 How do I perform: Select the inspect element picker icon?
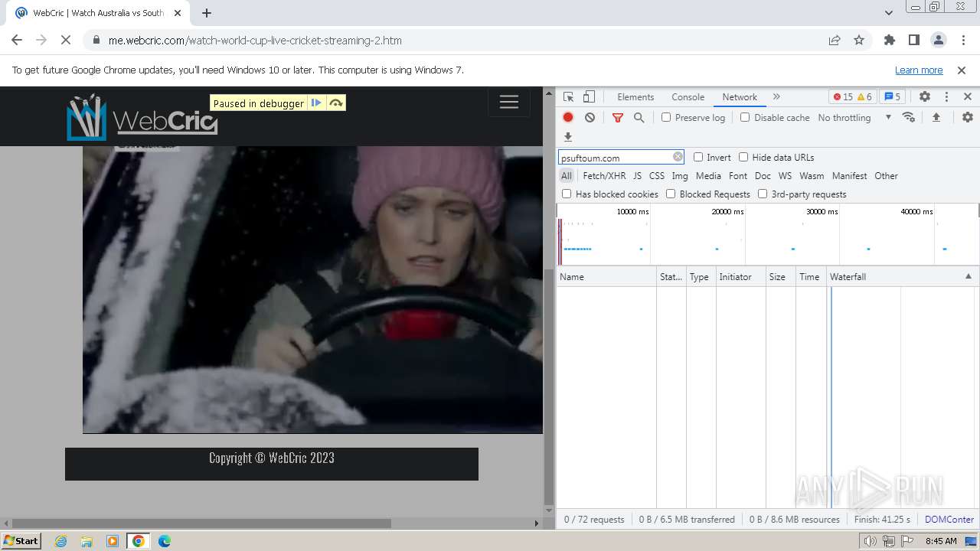568,97
